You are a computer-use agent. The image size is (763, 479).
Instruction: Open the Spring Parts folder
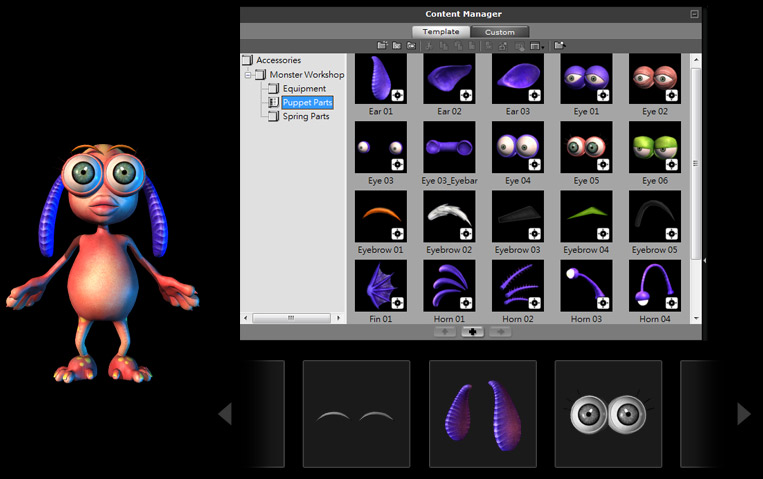(305, 116)
